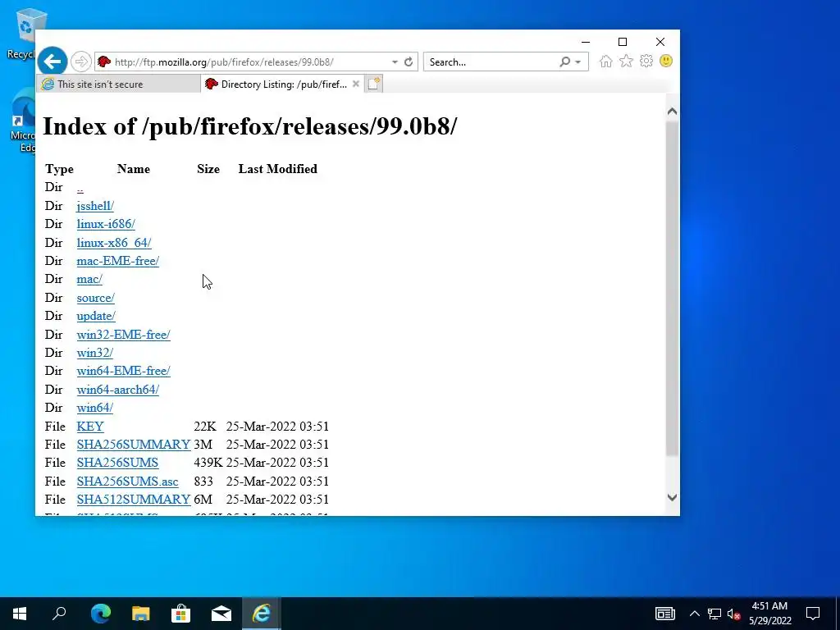The image size is (840, 630).
Task: Click the scrollbar up arrow
Action: (673, 112)
